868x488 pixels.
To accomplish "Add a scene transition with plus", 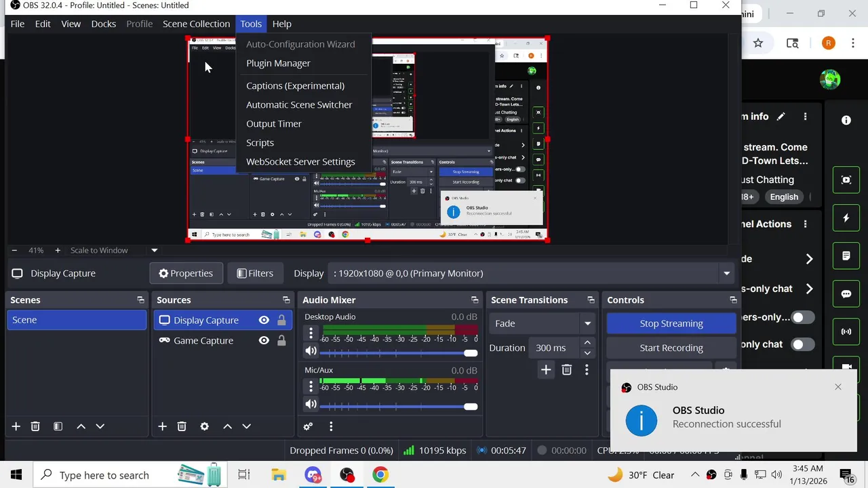I will click(x=546, y=369).
